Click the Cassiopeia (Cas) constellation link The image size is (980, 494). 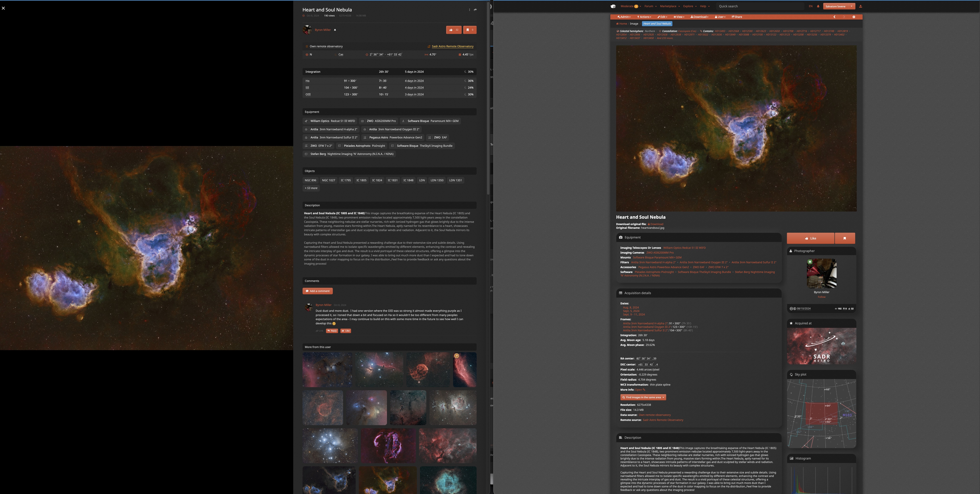pos(687,31)
